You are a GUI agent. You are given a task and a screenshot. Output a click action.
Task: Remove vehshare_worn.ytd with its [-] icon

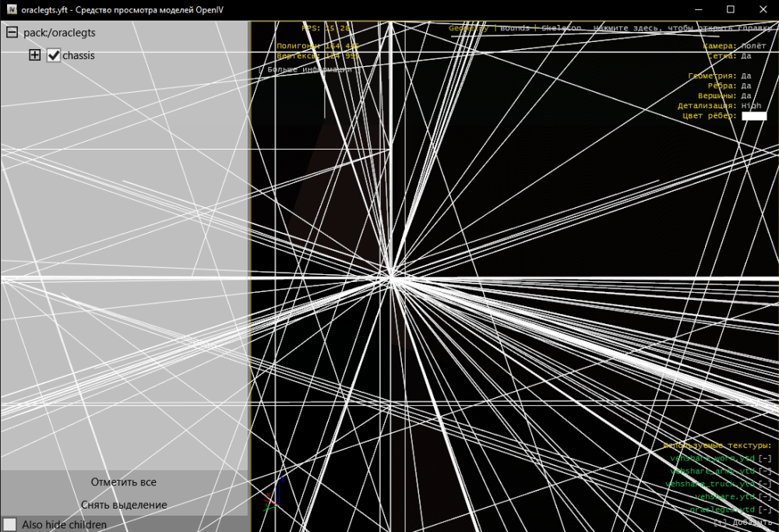(765, 459)
